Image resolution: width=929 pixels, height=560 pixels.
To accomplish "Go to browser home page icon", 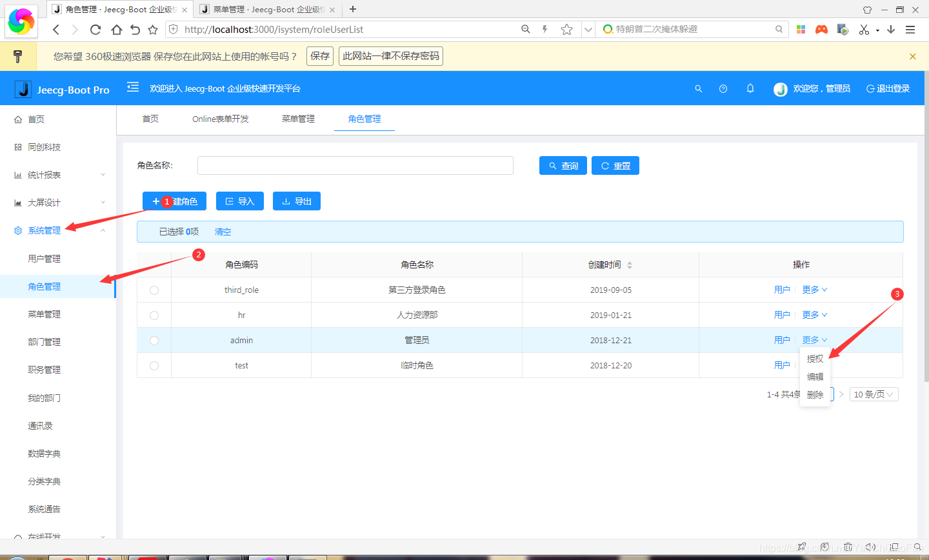I will coord(116,30).
